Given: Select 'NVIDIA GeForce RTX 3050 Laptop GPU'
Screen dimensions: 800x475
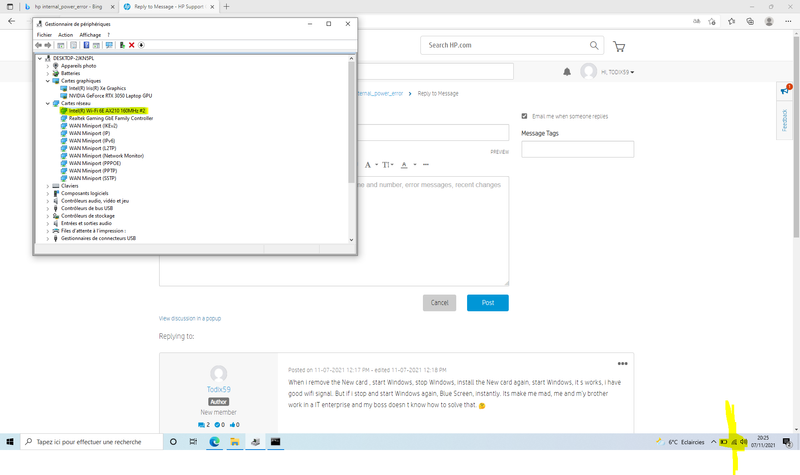Looking at the screenshot, I should click(x=110, y=95).
